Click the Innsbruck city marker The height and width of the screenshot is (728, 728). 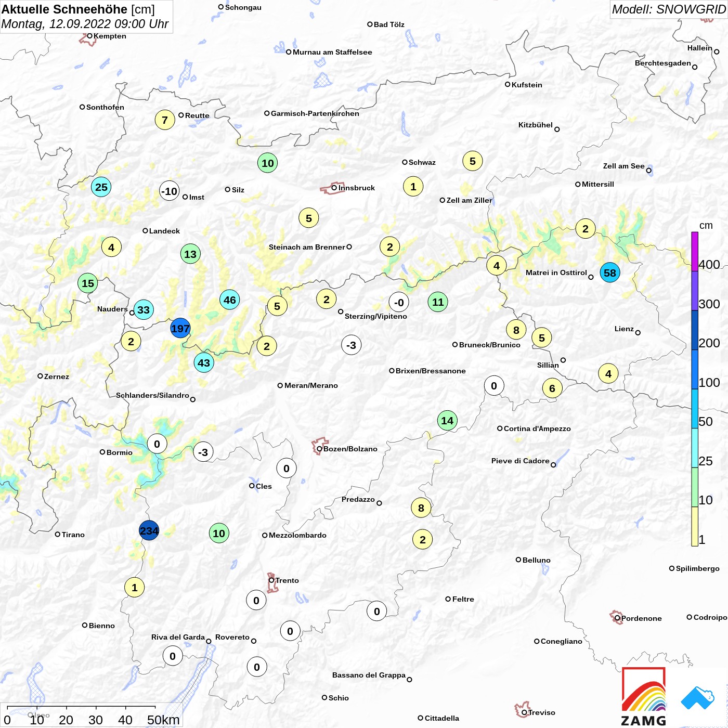pyautogui.click(x=334, y=188)
